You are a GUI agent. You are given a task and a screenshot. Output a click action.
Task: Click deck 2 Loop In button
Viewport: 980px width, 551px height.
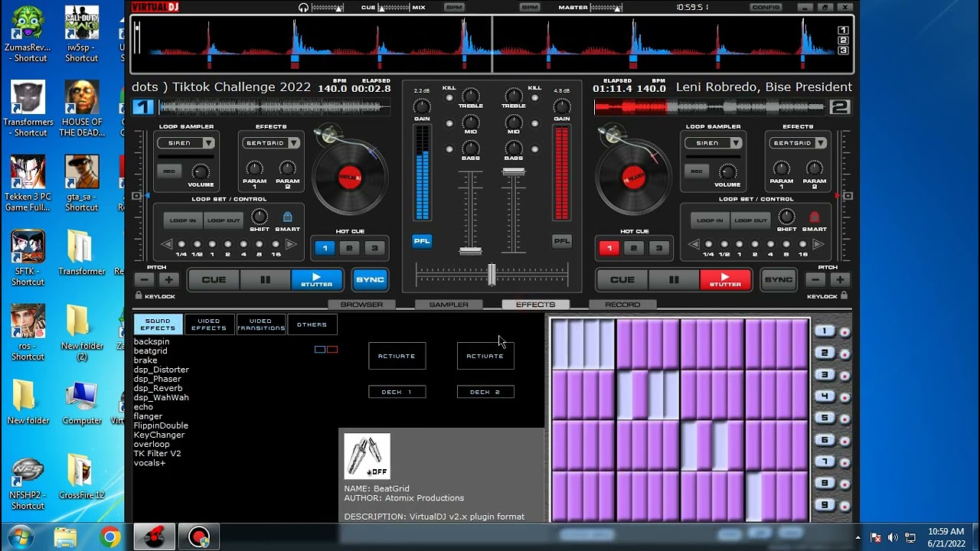coord(710,220)
